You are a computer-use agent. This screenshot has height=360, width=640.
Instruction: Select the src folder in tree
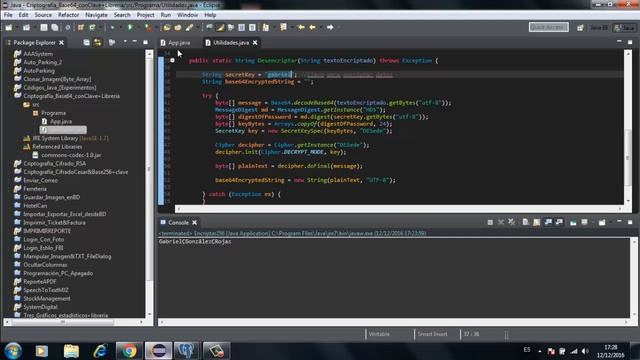(36, 104)
